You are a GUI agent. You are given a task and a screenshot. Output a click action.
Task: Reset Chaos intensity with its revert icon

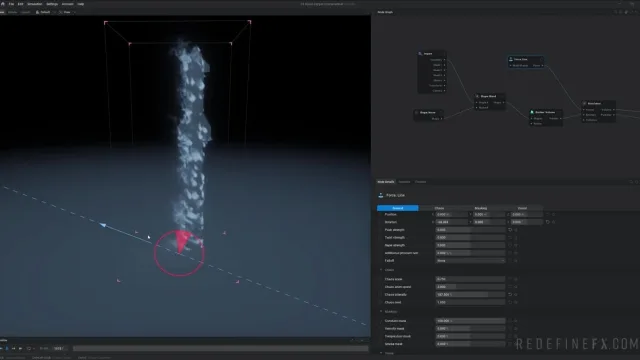pyautogui.click(x=510, y=294)
